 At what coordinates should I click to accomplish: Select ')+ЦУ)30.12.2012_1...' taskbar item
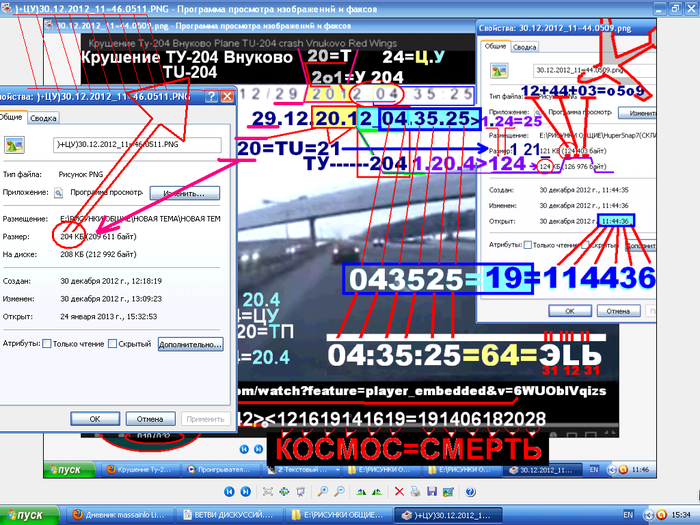point(448,515)
